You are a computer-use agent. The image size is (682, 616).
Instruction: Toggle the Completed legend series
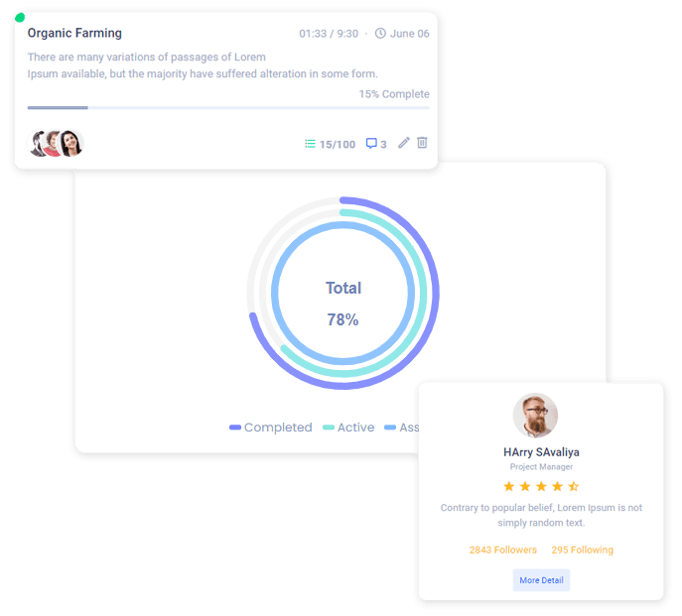271,428
